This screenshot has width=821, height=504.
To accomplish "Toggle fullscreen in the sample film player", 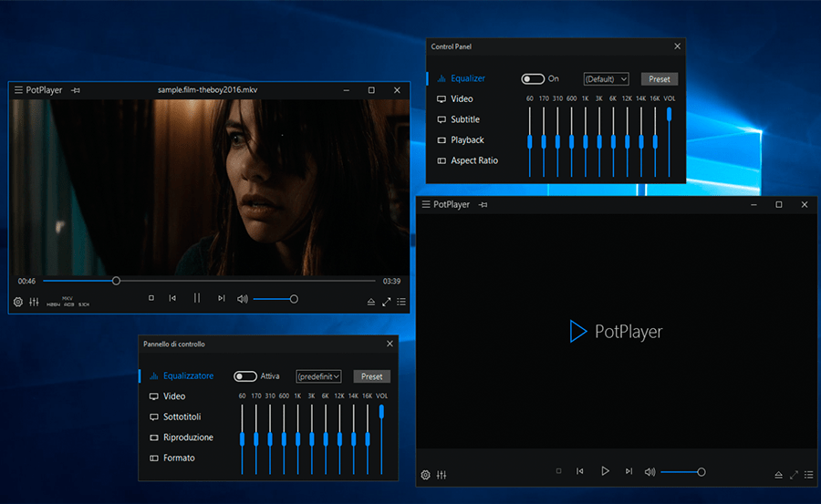I will click(x=387, y=302).
